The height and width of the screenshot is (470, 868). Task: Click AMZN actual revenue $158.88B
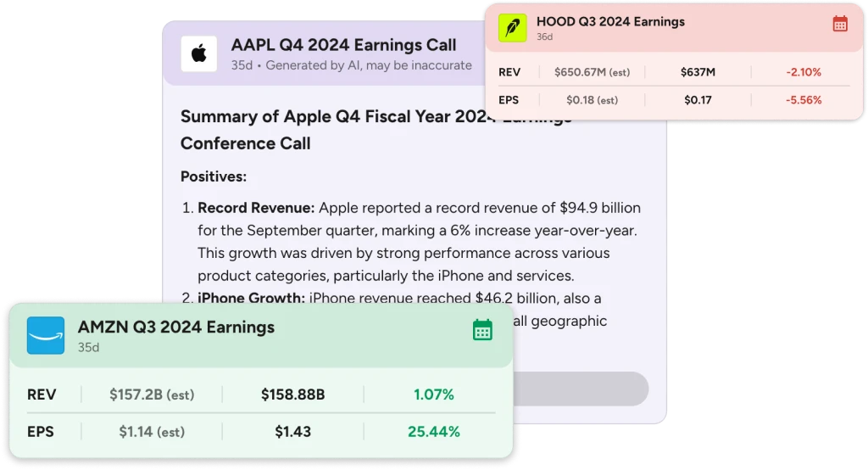pos(292,394)
